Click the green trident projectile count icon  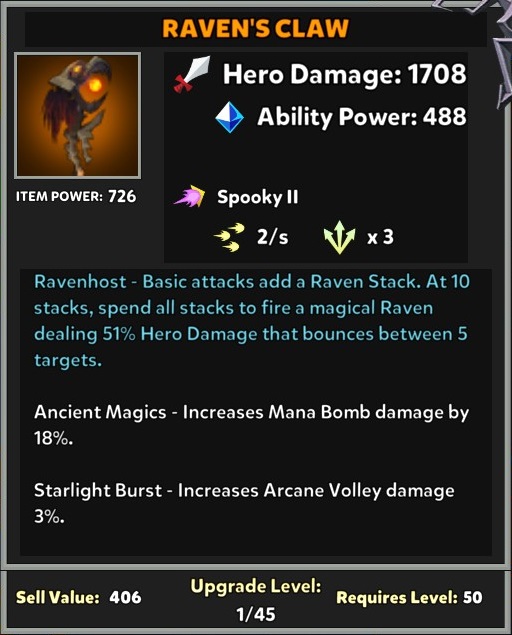[339, 237]
